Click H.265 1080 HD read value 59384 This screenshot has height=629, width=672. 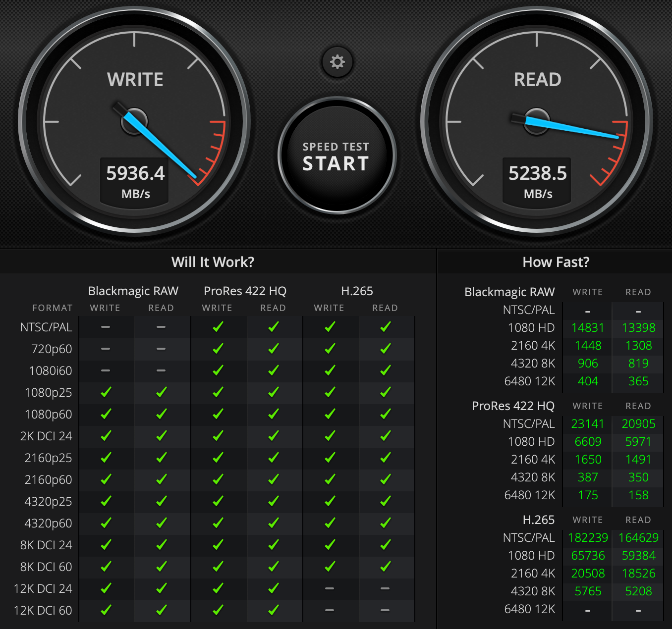[x=638, y=556]
